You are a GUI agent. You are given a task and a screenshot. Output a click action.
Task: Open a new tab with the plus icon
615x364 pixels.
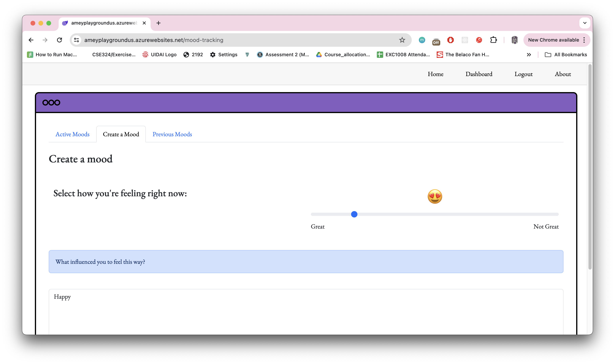(159, 23)
